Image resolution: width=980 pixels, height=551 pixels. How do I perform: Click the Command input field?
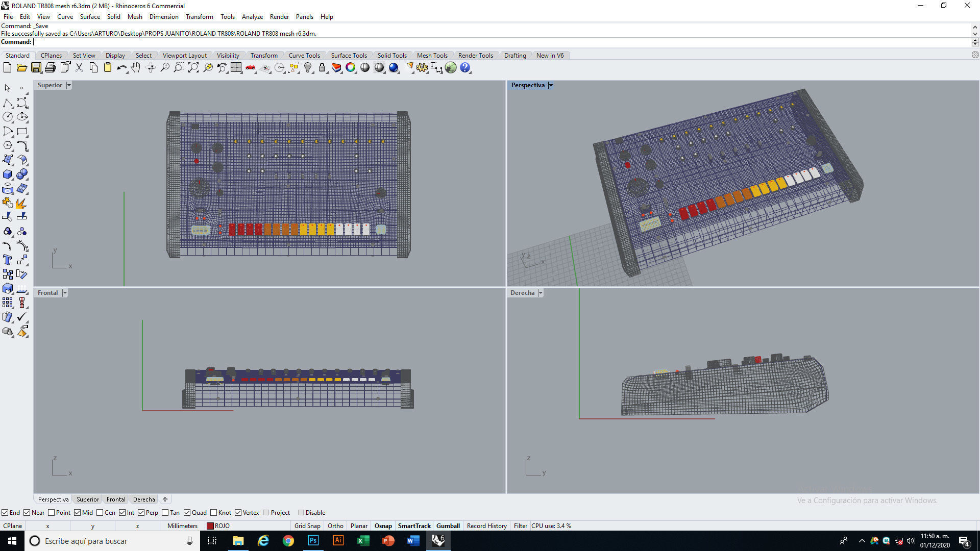[x=503, y=42]
